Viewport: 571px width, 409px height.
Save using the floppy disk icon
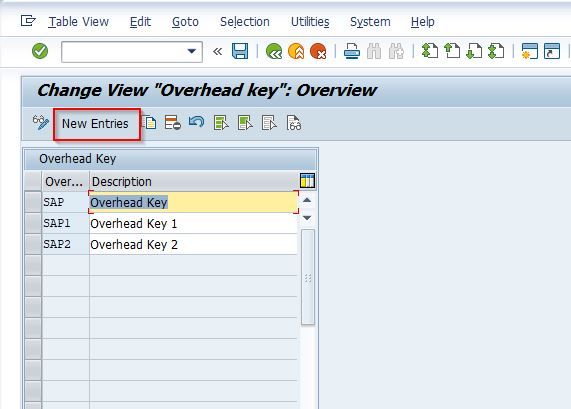[x=240, y=51]
